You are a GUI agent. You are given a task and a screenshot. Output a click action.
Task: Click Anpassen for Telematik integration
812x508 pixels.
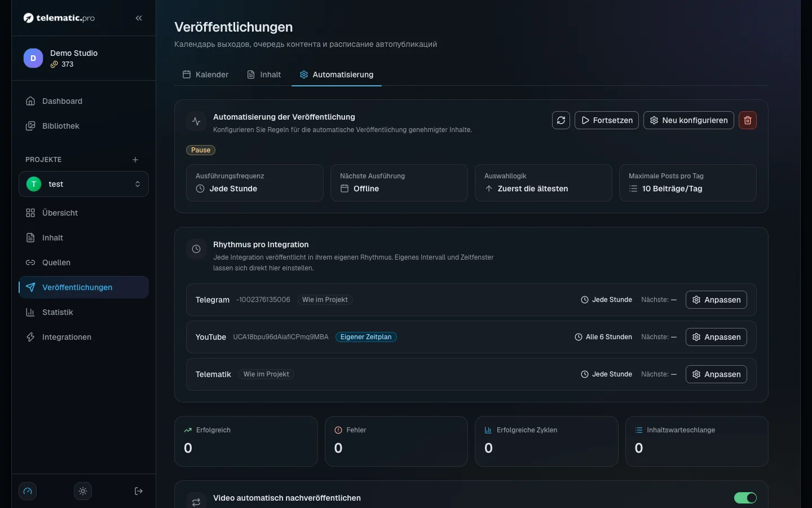(716, 374)
